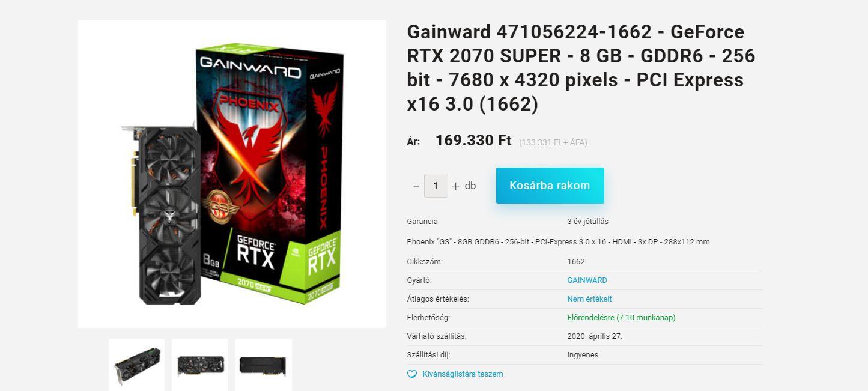The image size is (868, 391).
Task: Click the expected delivery date 2020. április 27.
Action: (x=595, y=336)
